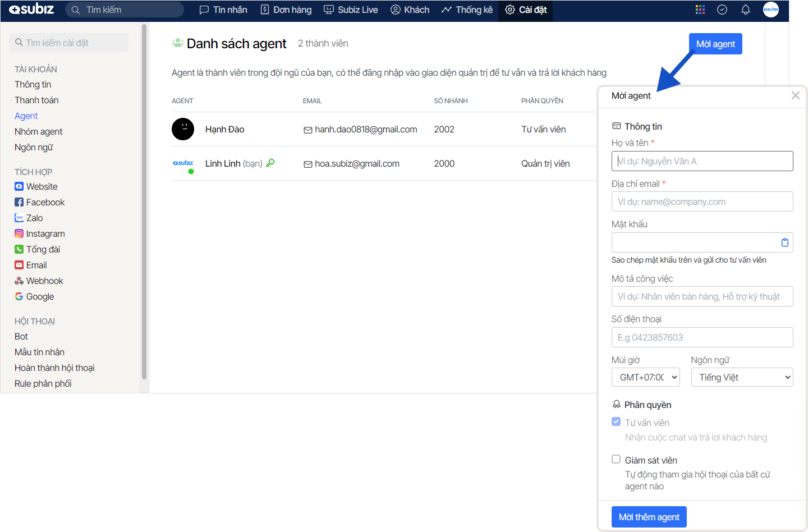Screen dimensions: 808x532
Task: Focus the Họ và tên input field
Action: pos(702,161)
